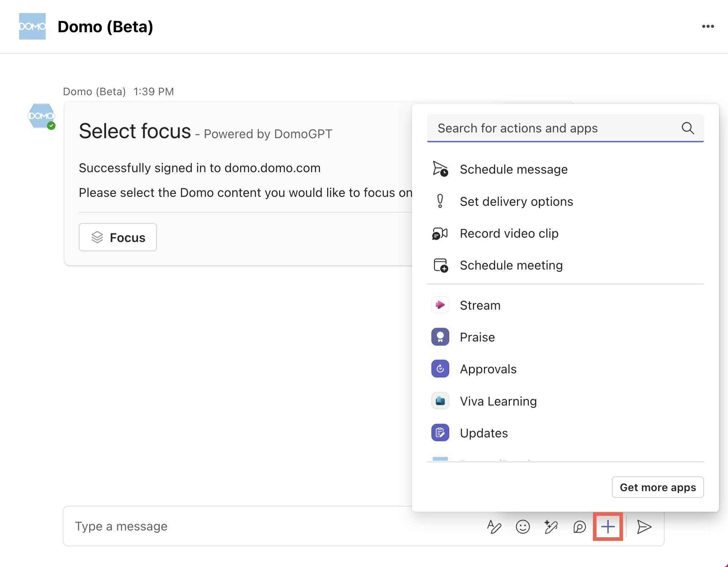The image size is (728, 567).
Task: Click Record video clip option
Action: point(509,233)
